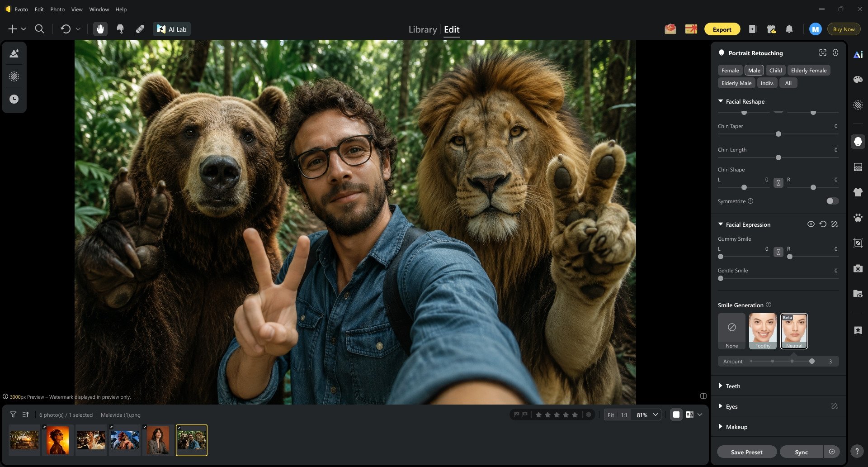Collapse the Facial Expression section
The image size is (868, 467).
(x=721, y=224)
